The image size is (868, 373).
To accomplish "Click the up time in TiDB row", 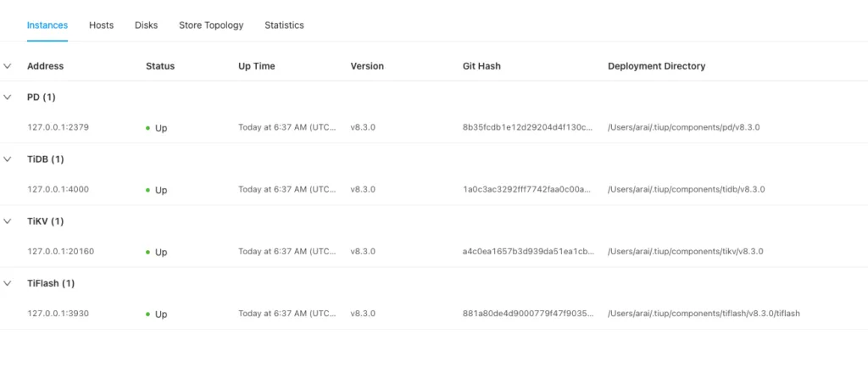I will tap(287, 189).
